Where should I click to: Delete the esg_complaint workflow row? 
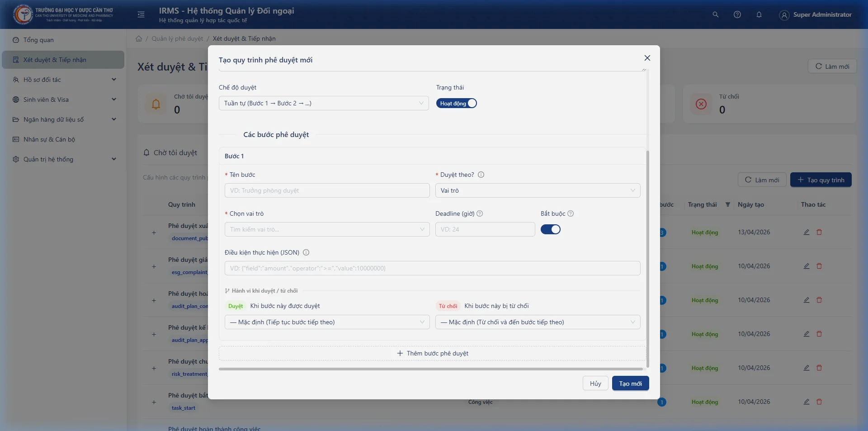pyautogui.click(x=819, y=266)
